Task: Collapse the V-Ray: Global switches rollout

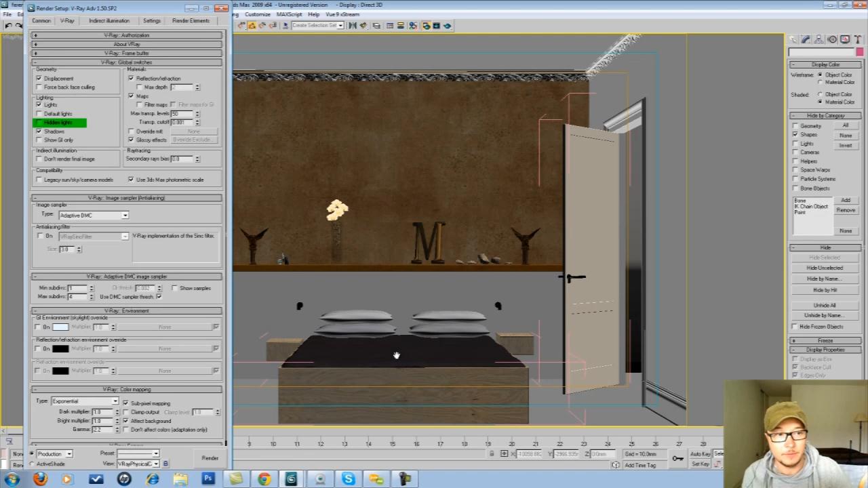Action: coord(127,62)
